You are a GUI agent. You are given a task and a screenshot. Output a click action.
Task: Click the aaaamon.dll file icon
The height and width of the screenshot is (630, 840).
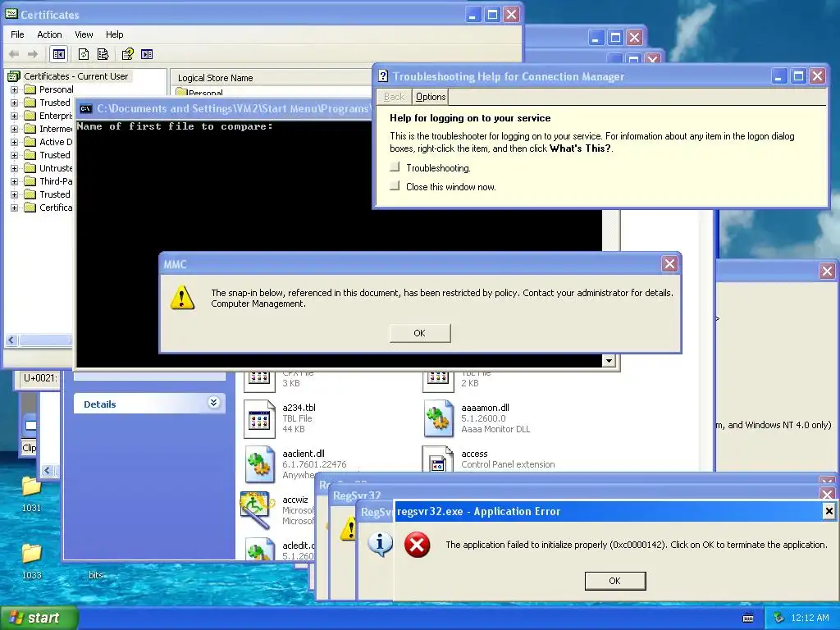[438, 419]
